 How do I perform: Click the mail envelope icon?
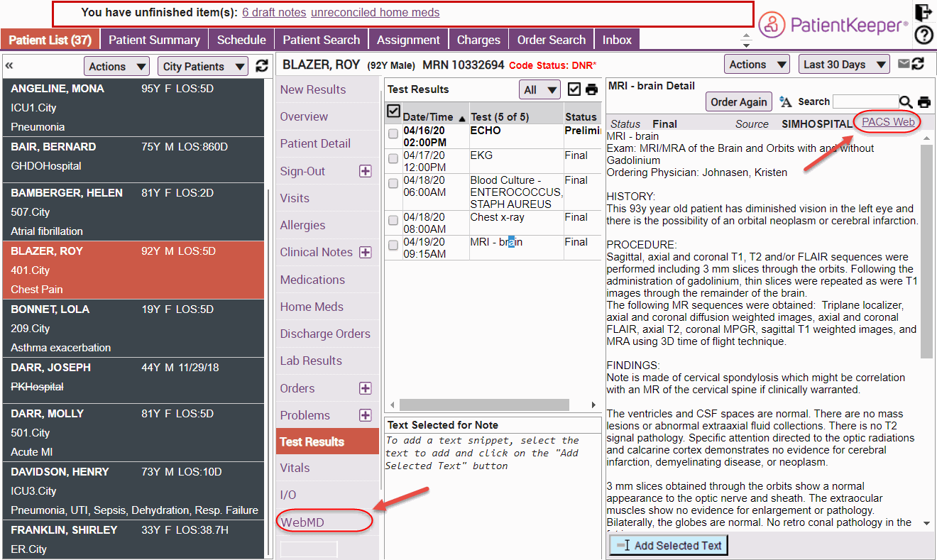point(904,64)
